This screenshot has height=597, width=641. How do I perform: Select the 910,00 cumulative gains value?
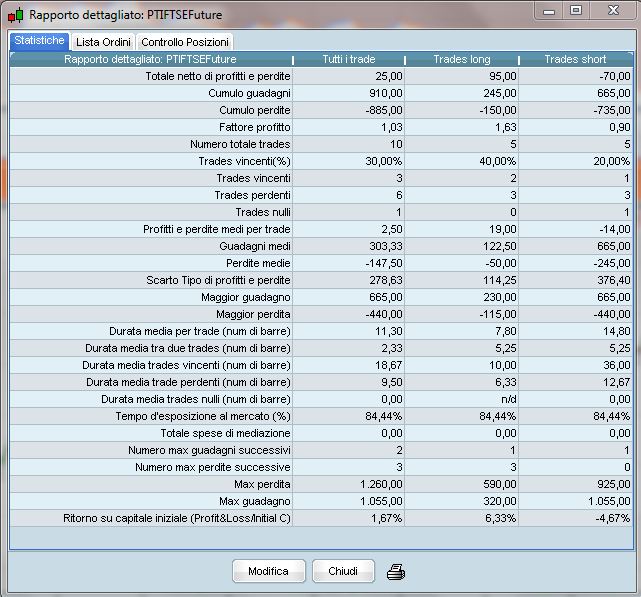click(x=385, y=93)
